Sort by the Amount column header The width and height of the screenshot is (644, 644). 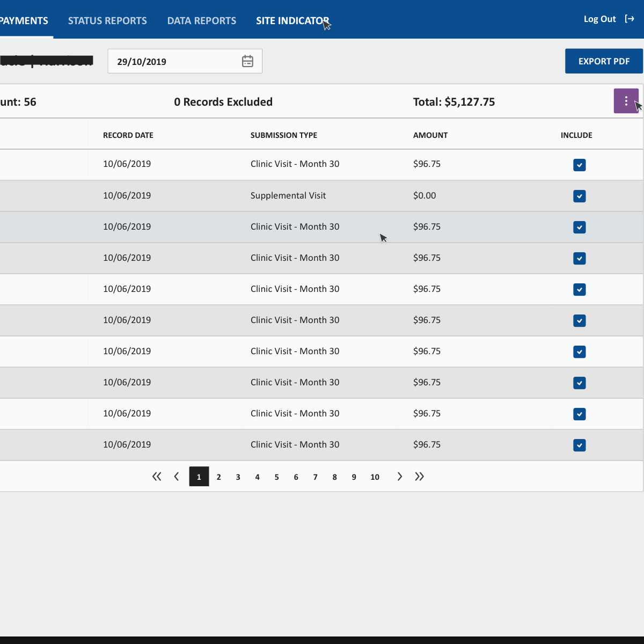(430, 135)
